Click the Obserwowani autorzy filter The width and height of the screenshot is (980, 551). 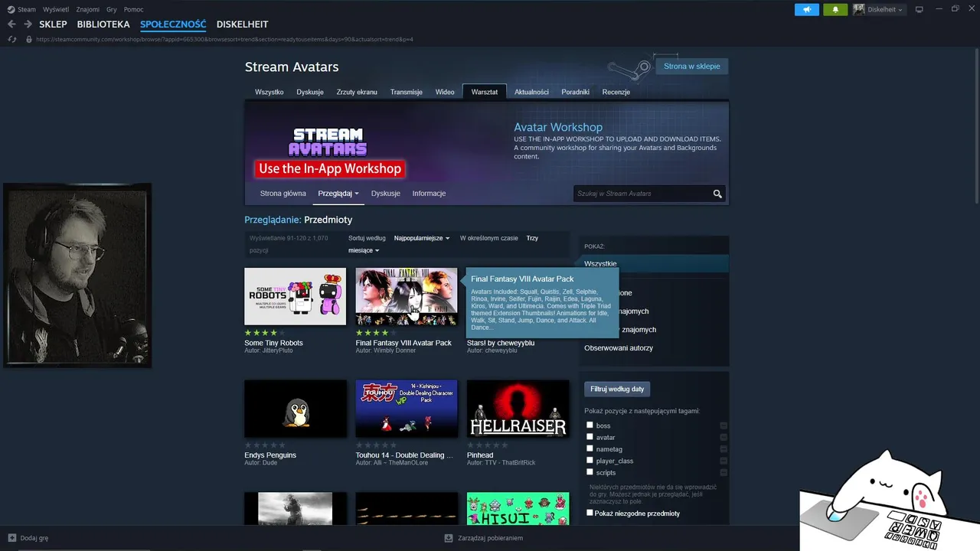pyautogui.click(x=619, y=348)
